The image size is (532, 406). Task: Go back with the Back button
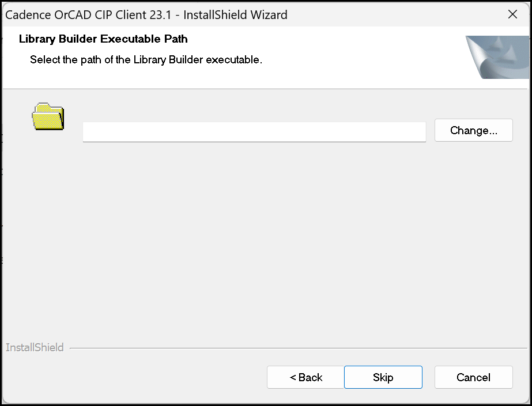click(305, 377)
